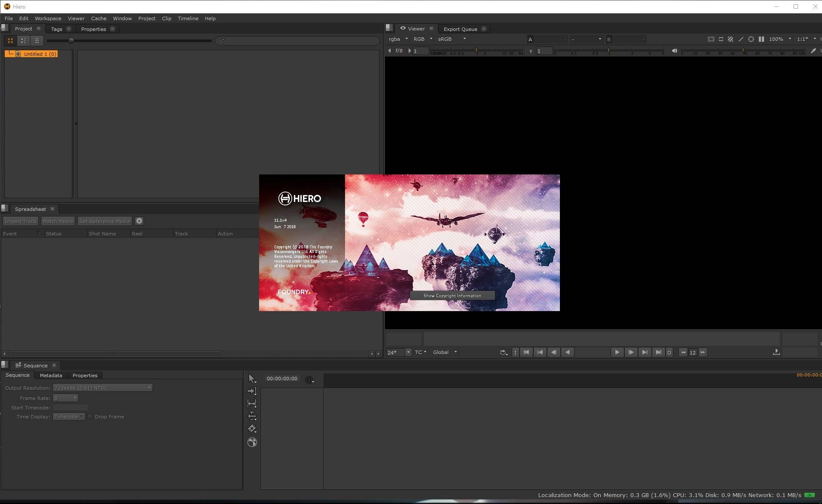Click the Project panel layout icon
Screen dimensions: 822x504
pyautogui.click(x=5, y=28)
